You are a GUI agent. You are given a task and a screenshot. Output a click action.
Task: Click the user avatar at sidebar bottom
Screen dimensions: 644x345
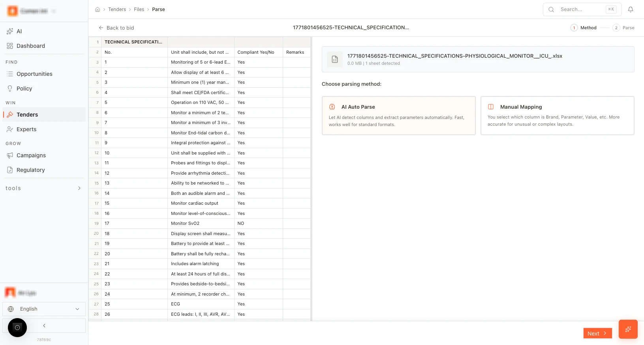tap(10, 292)
